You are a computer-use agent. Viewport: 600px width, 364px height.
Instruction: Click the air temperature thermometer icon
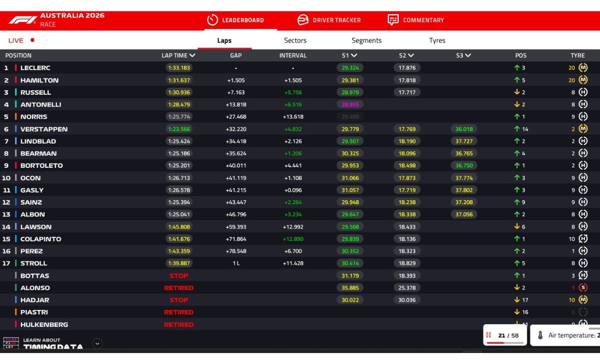pos(540,335)
